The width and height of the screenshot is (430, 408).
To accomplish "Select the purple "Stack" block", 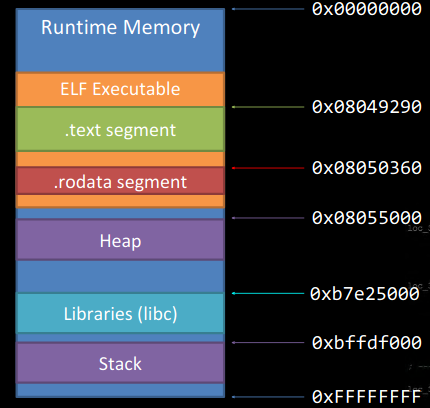I will click(x=120, y=363).
